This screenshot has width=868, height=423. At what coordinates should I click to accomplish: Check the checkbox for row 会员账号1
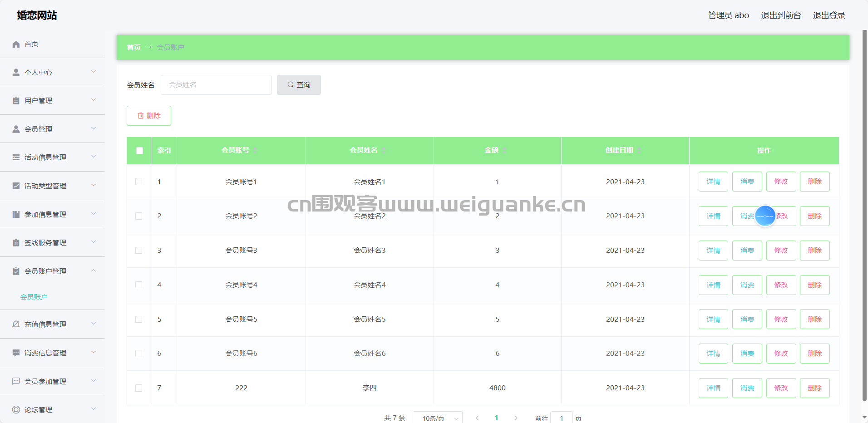139,182
